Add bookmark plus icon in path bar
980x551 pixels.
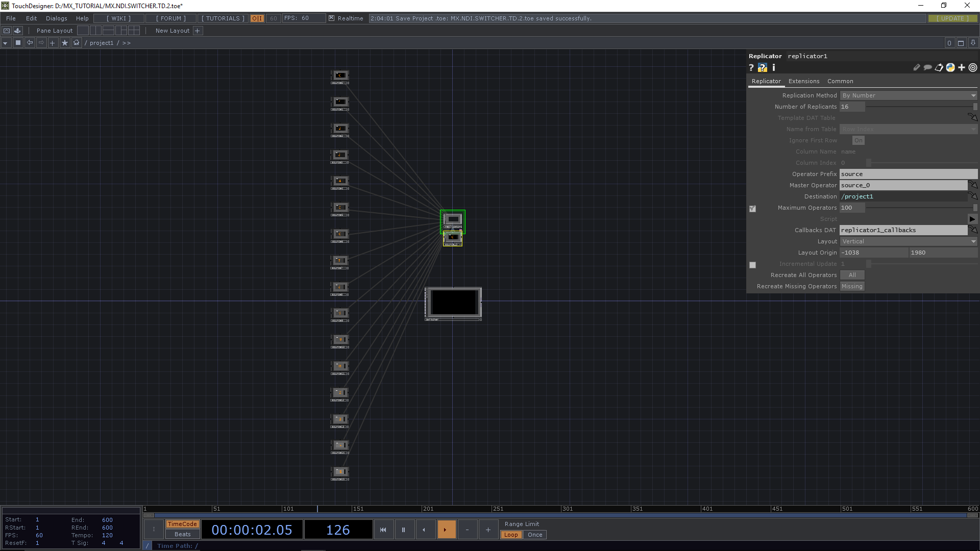click(x=53, y=43)
